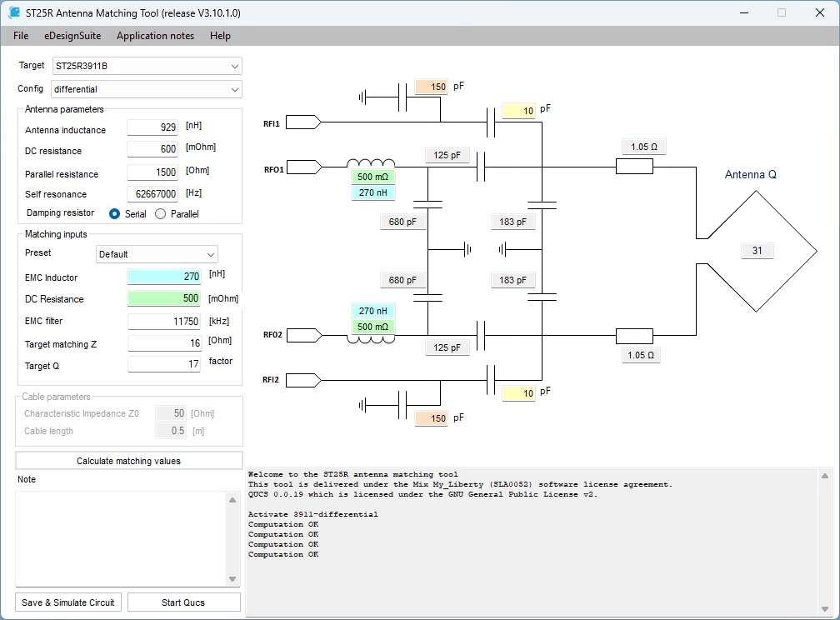This screenshot has height=620, width=840.
Task: Click the RFO1 port symbol
Action: point(303,167)
